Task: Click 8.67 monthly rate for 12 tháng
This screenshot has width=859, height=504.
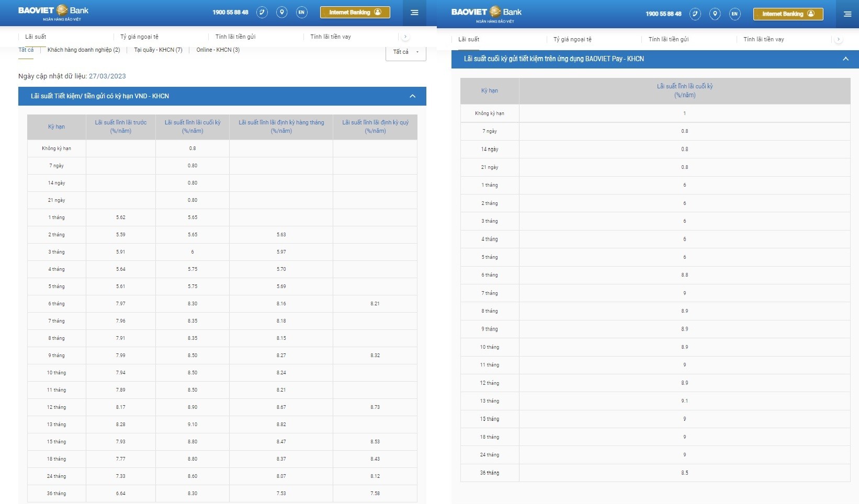Action: [281, 407]
